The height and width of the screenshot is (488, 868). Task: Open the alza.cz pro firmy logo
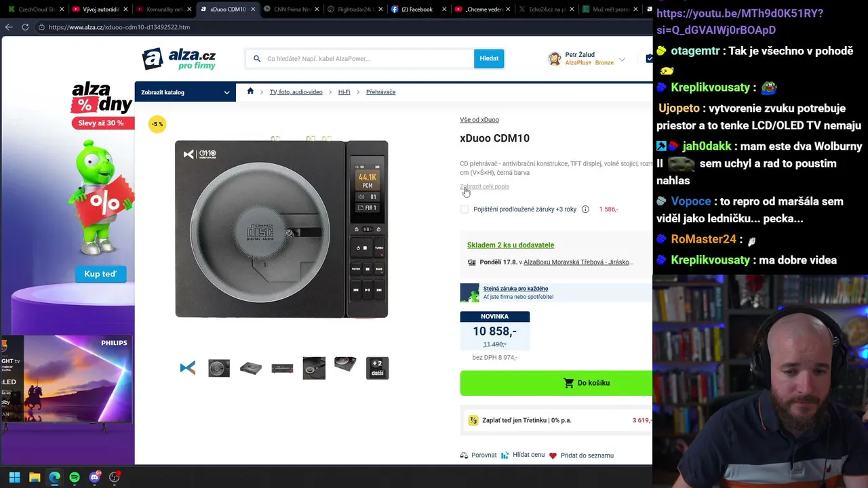[x=179, y=59]
